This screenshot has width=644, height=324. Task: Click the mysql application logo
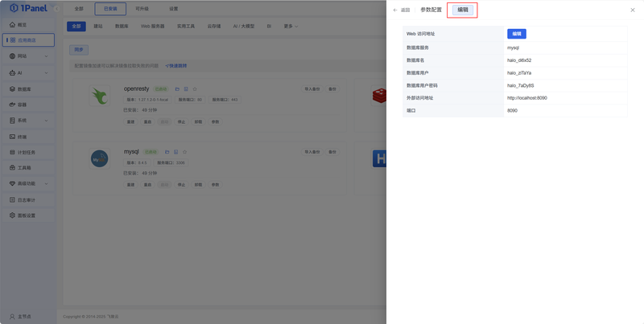(x=99, y=158)
